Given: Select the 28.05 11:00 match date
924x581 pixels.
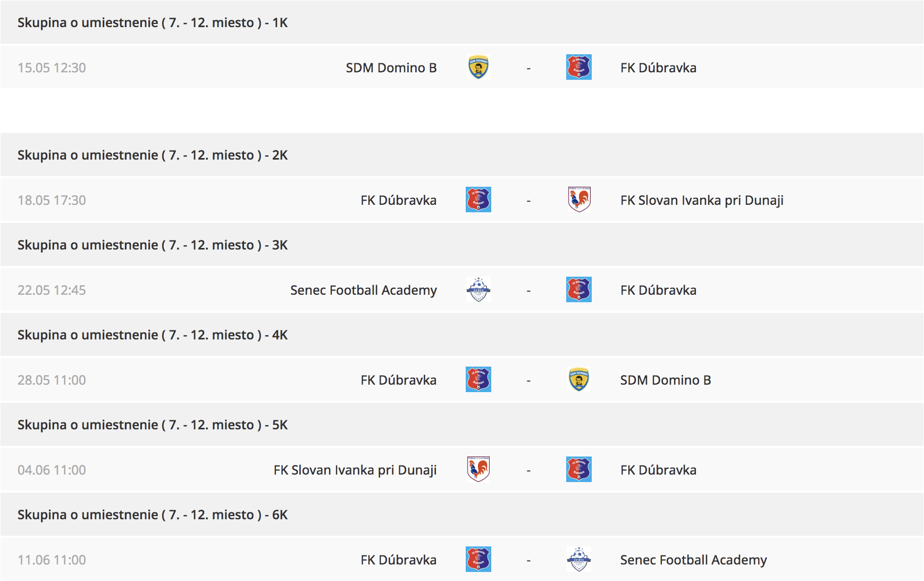Looking at the screenshot, I should click(52, 380).
